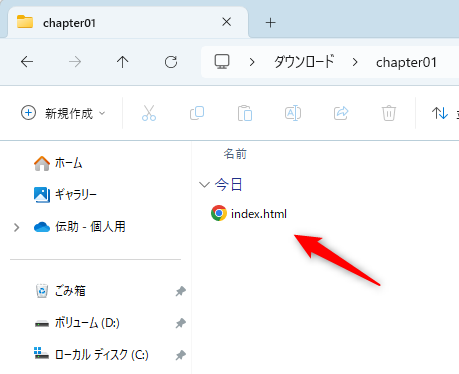The height and width of the screenshot is (374, 459).
Task: Select chapter01 in the breadcrumb path
Action: coord(406,62)
